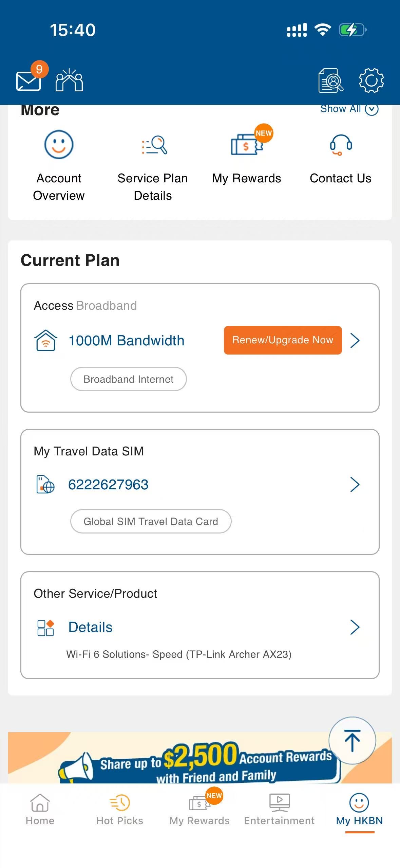Viewport: 400px width, 868px height.
Task: Open the account search document icon
Action: click(331, 80)
